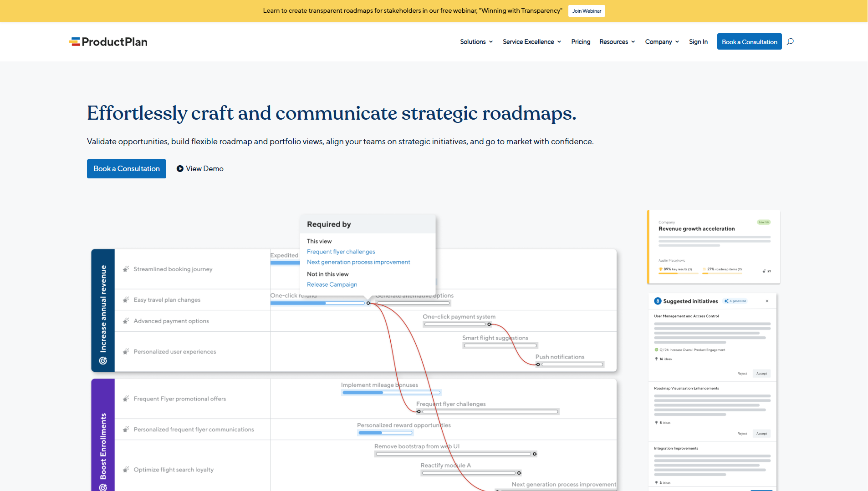Click the header Book a Consultation button
The width and height of the screenshot is (868, 491).
pyautogui.click(x=749, y=41)
